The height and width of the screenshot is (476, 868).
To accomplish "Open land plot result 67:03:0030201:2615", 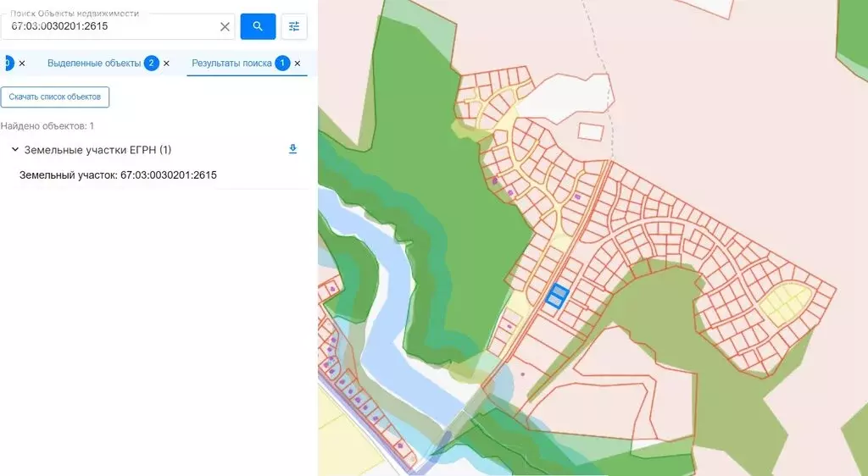I will [118, 175].
